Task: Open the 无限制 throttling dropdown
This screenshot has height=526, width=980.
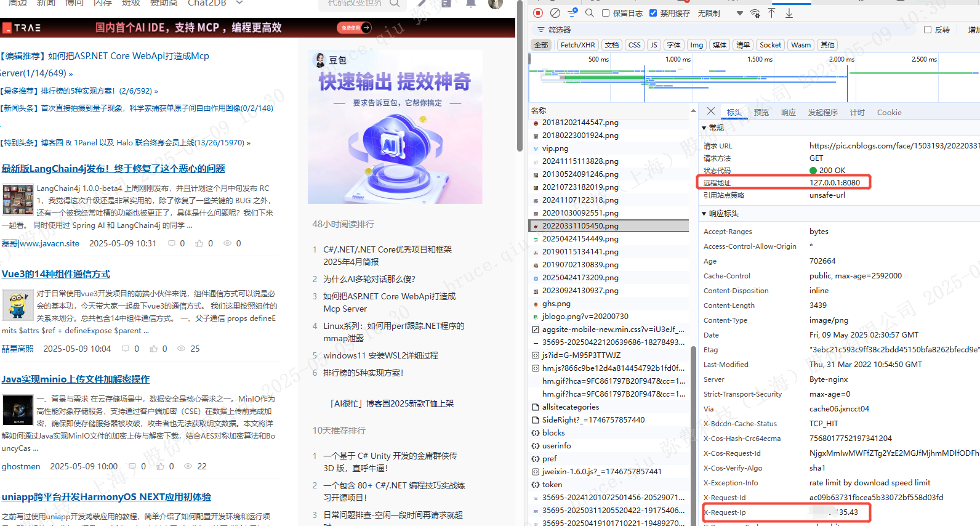Action: pyautogui.click(x=720, y=13)
